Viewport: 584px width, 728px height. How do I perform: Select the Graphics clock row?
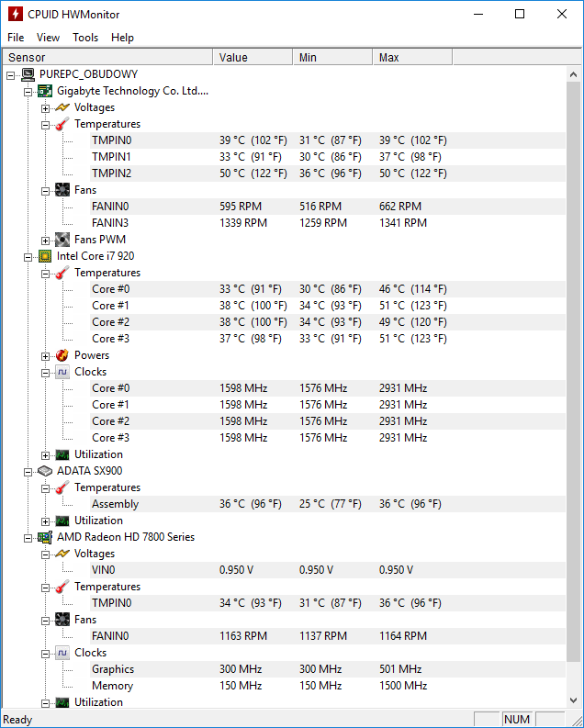(112, 669)
